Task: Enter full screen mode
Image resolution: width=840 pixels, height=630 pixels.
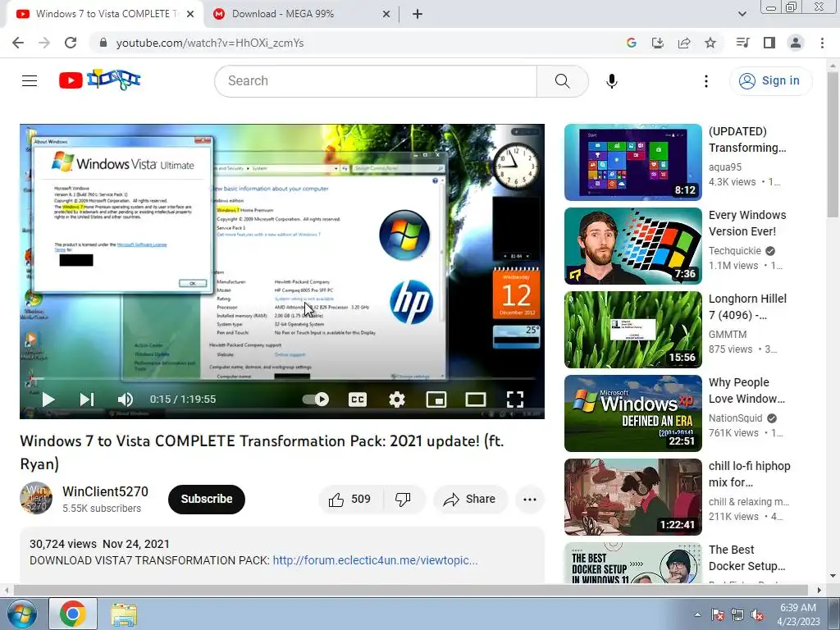Action: 515,399
